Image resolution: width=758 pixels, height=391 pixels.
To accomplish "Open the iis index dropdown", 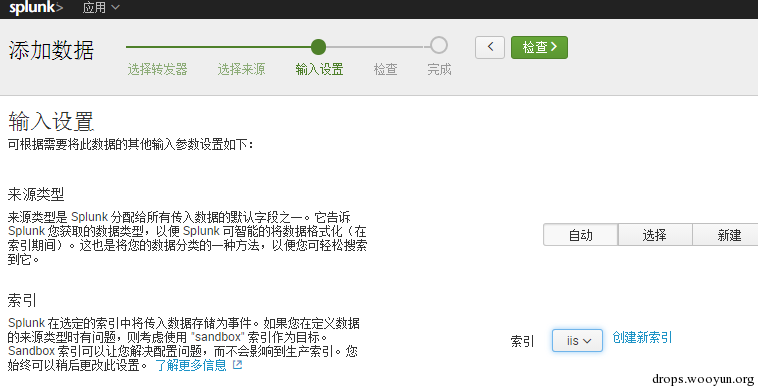I will (x=577, y=341).
